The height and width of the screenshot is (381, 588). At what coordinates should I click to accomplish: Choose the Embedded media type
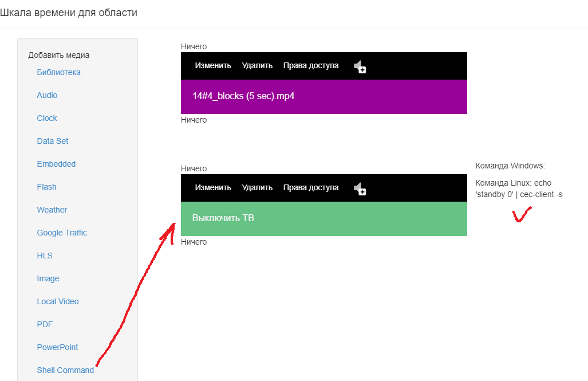click(x=56, y=164)
